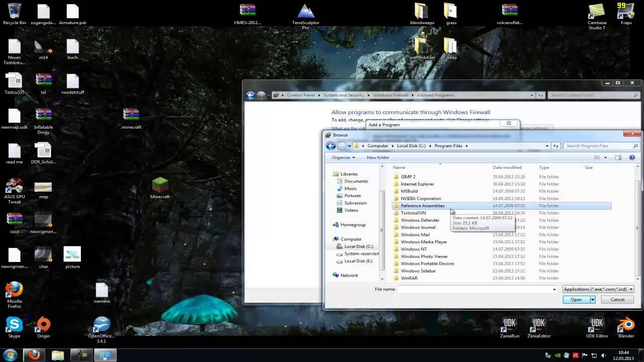644x362 pixels.
Task: Open the Organize menu
Action: [343, 157]
